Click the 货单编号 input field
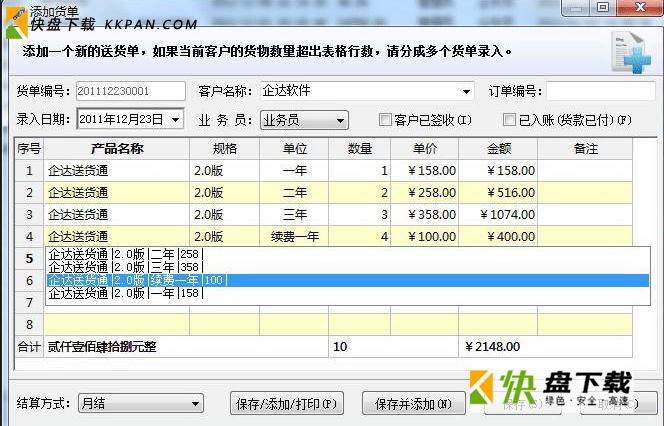Viewport: 664px width, 426px height. (x=130, y=91)
